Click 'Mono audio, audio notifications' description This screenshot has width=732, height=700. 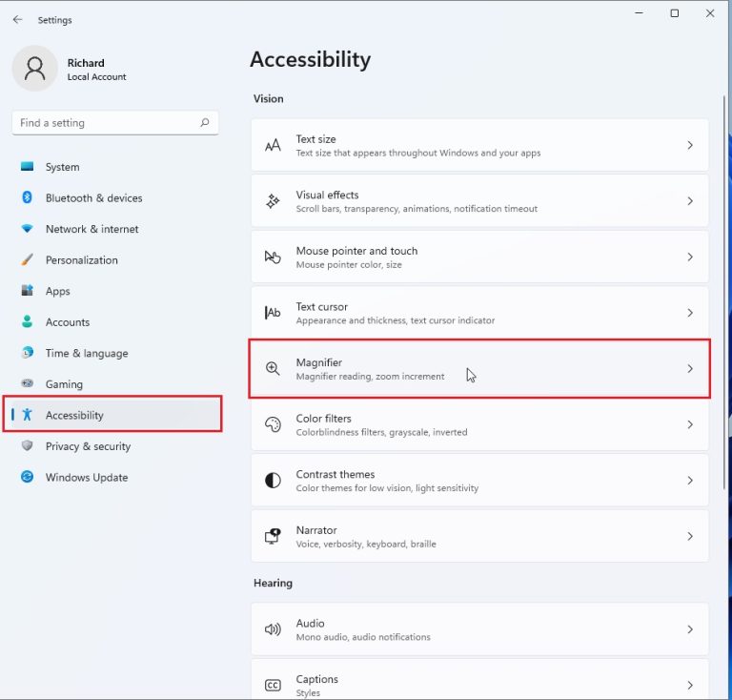pyautogui.click(x=363, y=637)
